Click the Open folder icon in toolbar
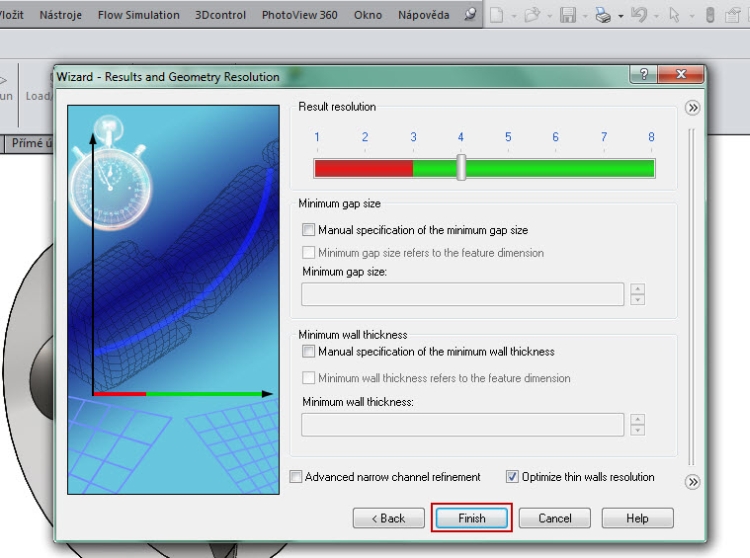The width and height of the screenshot is (750, 558). pyautogui.click(x=532, y=15)
